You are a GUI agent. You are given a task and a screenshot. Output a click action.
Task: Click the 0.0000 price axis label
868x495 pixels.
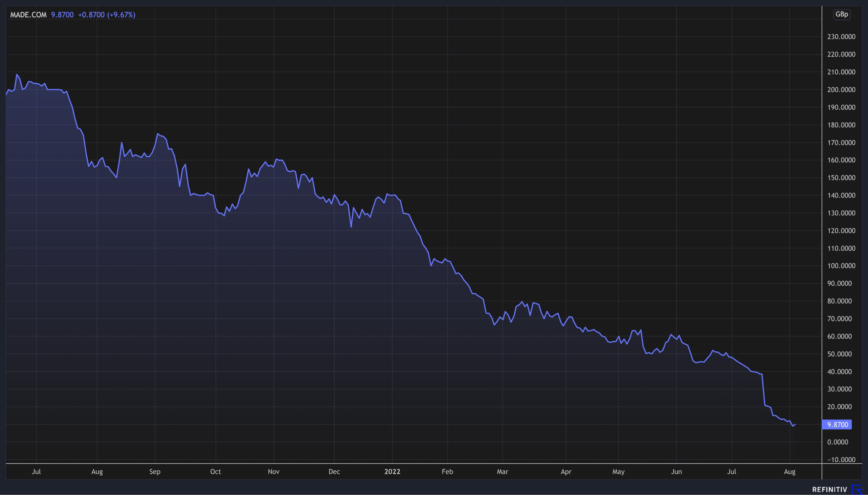click(x=838, y=442)
